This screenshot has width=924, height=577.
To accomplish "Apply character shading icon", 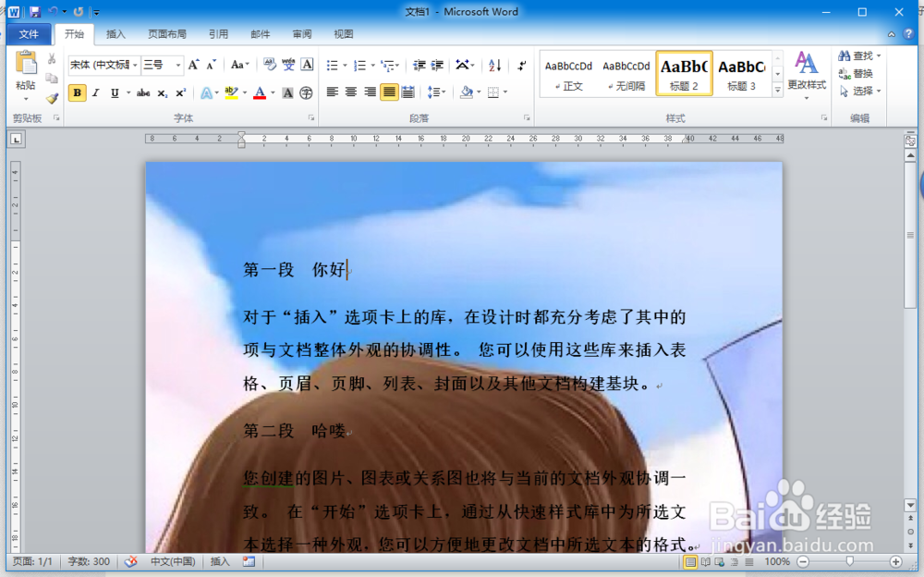I will [x=287, y=93].
